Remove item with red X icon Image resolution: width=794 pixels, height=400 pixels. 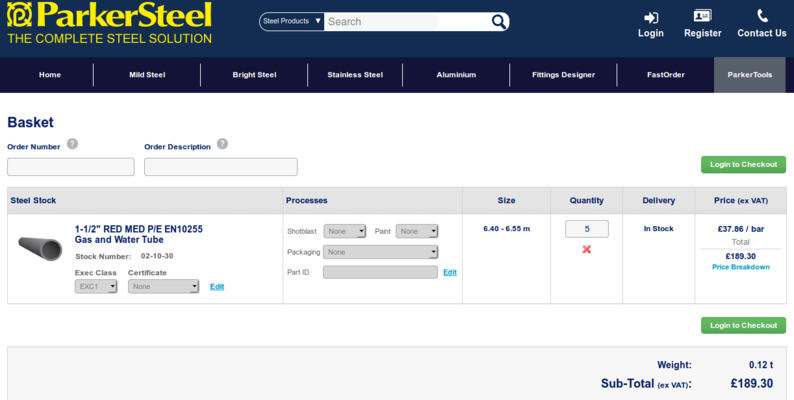(586, 249)
